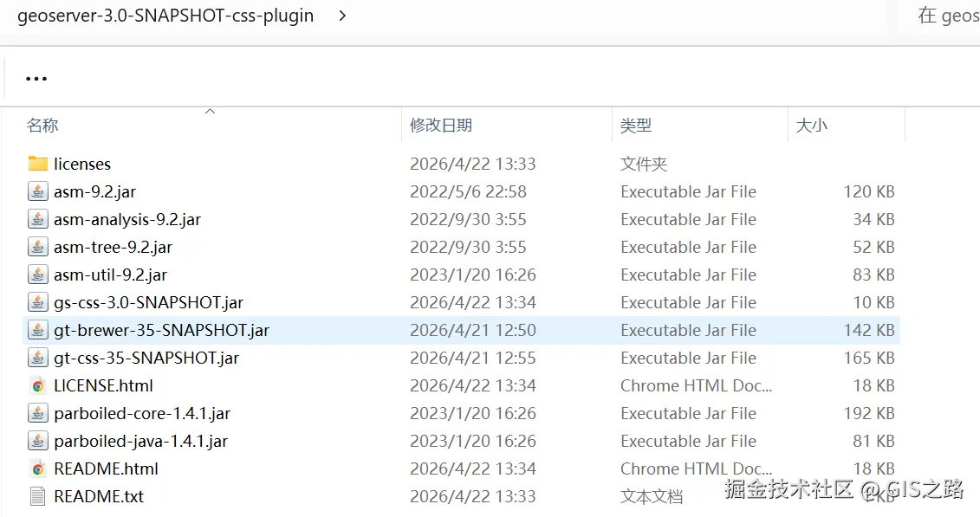Image resolution: width=980 pixels, height=517 pixels.
Task: Click the LICENSE.html Chrome icon
Action: 37,385
